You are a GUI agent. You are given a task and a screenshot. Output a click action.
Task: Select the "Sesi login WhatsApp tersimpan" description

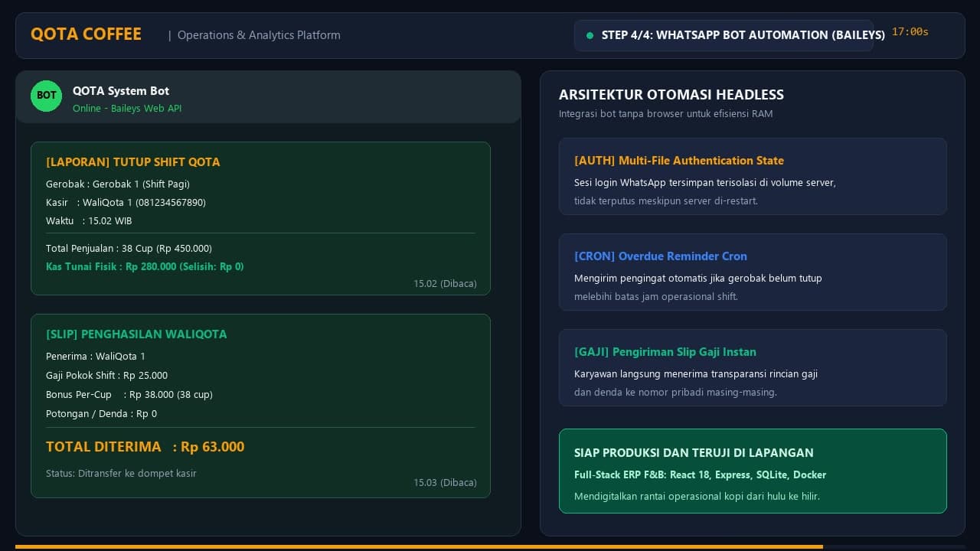pyautogui.click(x=705, y=183)
